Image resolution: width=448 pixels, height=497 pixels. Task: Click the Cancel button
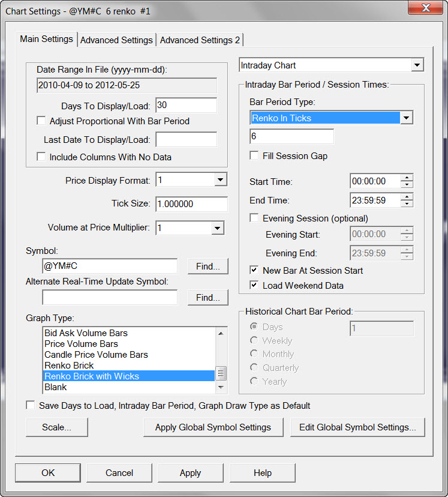pyautogui.click(x=119, y=473)
